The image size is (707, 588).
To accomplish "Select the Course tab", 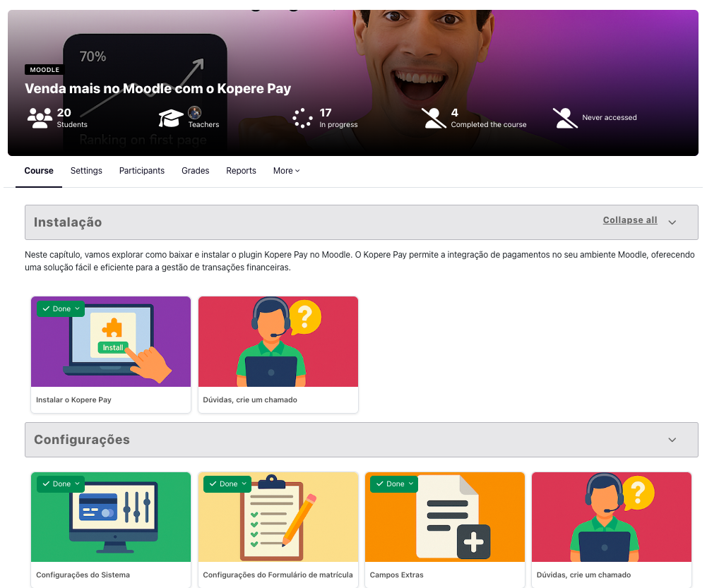I will tap(39, 171).
